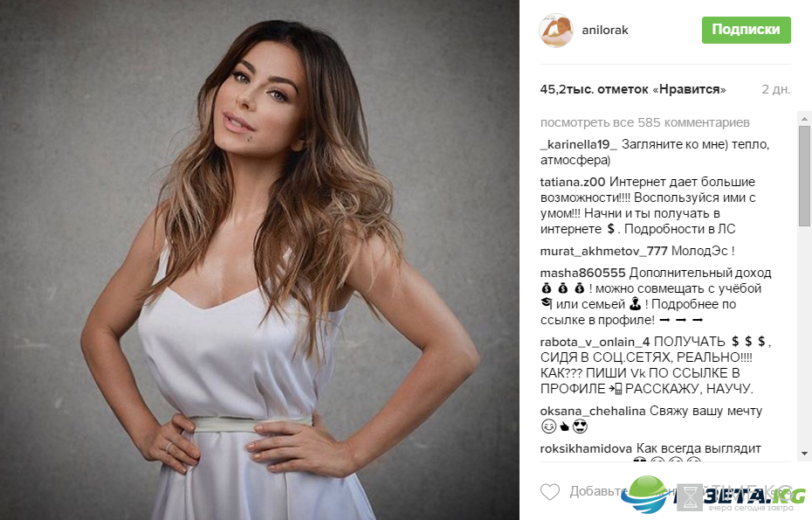Expand all 585 comments
The height and width of the screenshot is (520, 812).
point(644,122)
